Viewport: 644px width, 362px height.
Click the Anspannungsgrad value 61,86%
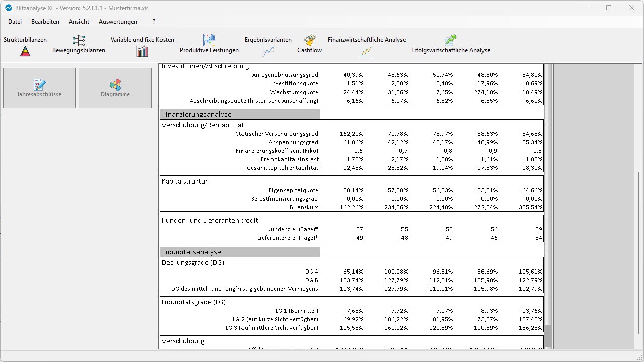coord(353,142)
